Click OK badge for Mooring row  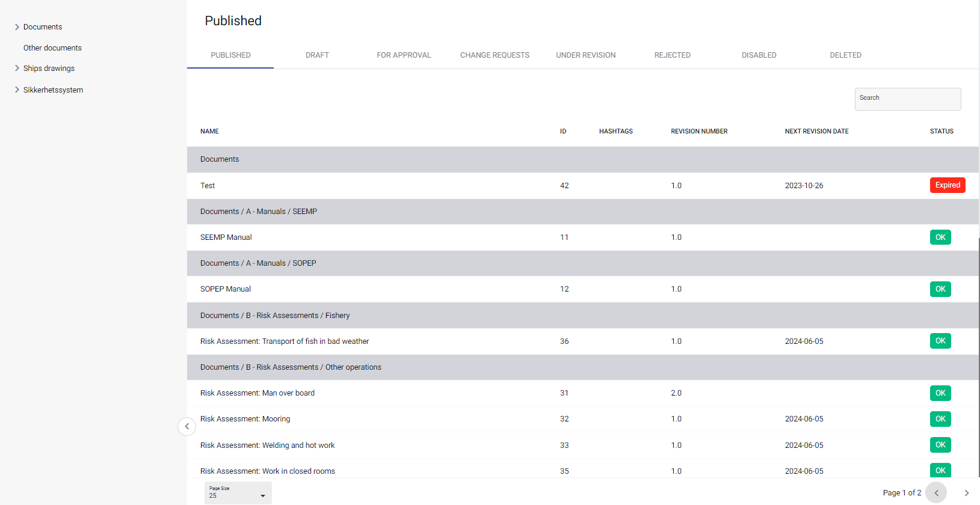tap(940, 419)
